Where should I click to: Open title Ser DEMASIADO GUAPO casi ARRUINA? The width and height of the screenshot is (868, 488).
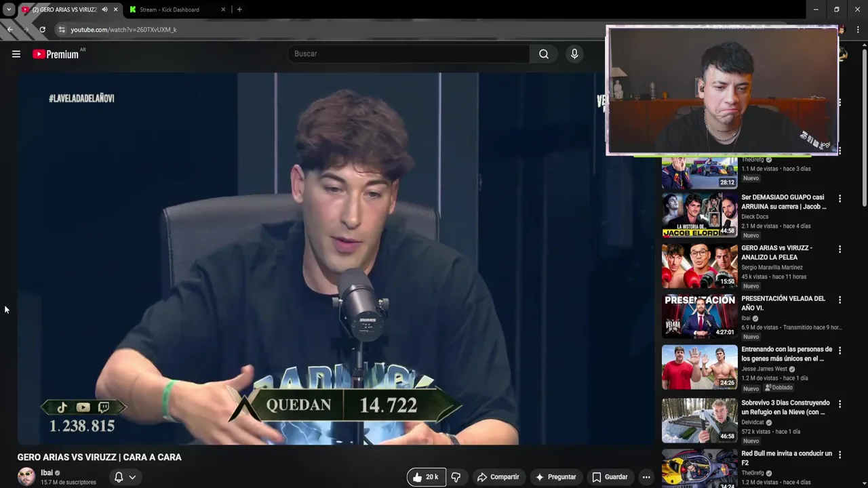[x=784, y=202]
